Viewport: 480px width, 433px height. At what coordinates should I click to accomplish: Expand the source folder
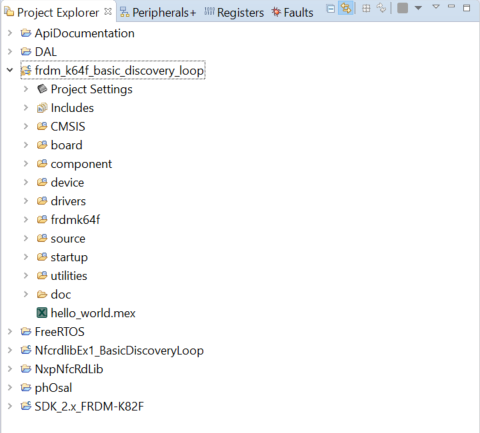[x=26, y=238]
